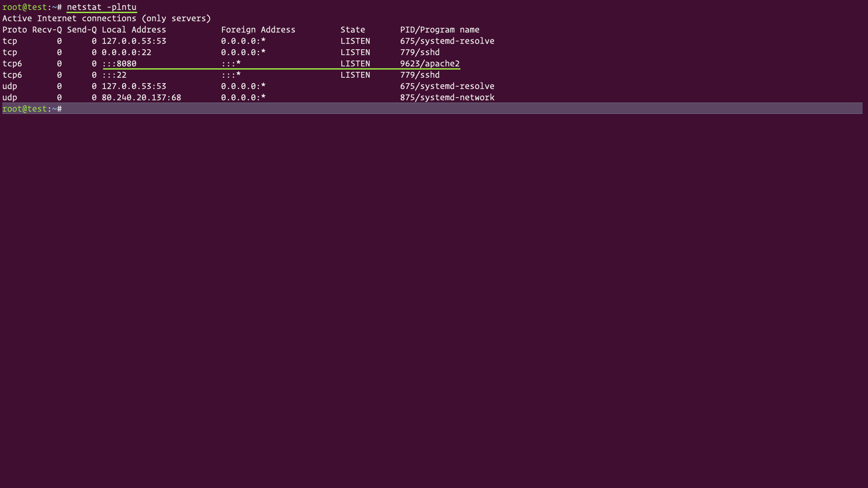
Task: Click the tcp '675/systemd-resolve' entry
Action: (x=447, y=41)
